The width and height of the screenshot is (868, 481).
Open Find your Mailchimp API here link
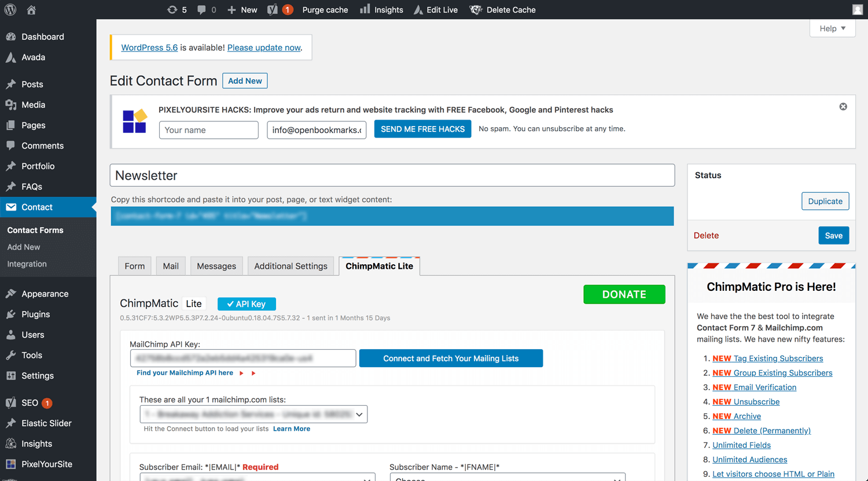(x=185, y=373)
